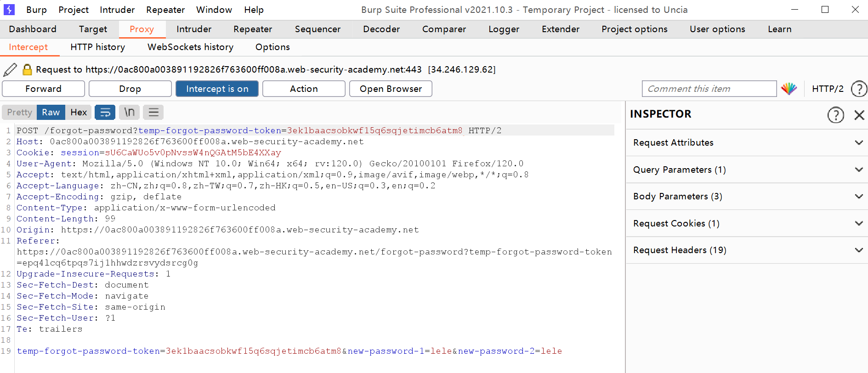Switch to Pretty view
Image resolution: width=868 pixels, height=373 pixels.
tap(19, 112)
